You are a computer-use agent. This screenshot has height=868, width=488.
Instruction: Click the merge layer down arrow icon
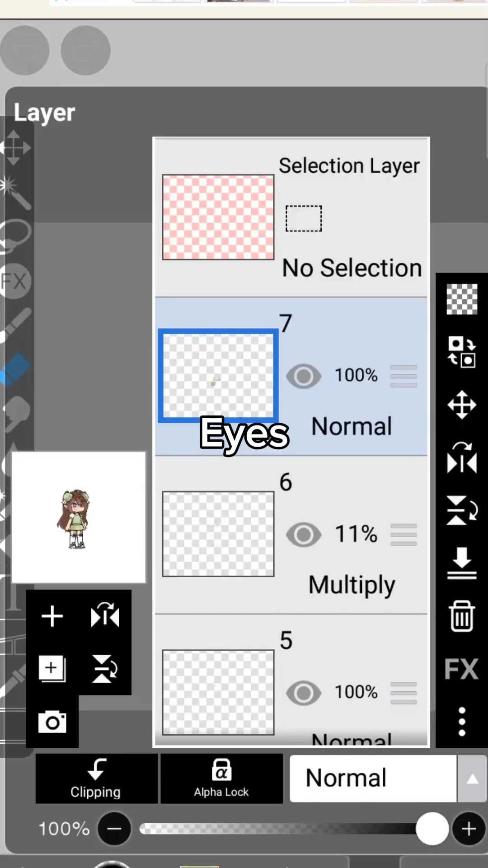(462, 563)
